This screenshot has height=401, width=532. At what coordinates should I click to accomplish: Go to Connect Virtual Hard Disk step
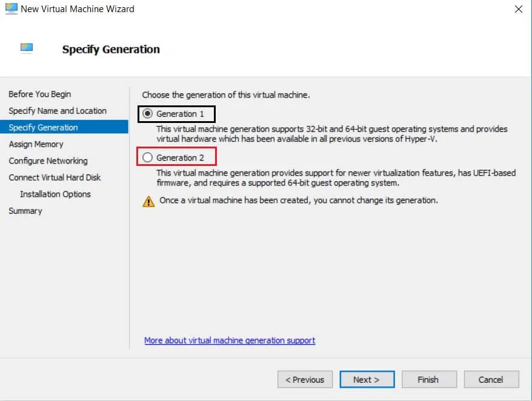[x=55, y=177]
